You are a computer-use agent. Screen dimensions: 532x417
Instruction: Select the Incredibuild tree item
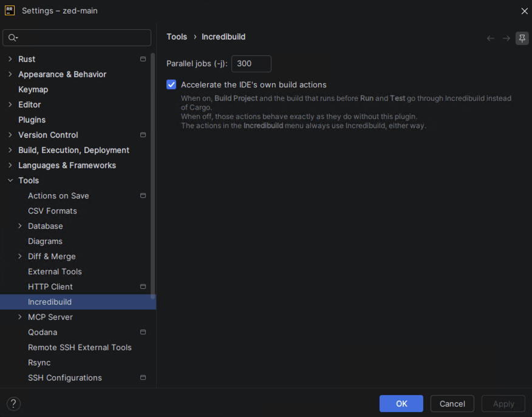pos(78,302)
